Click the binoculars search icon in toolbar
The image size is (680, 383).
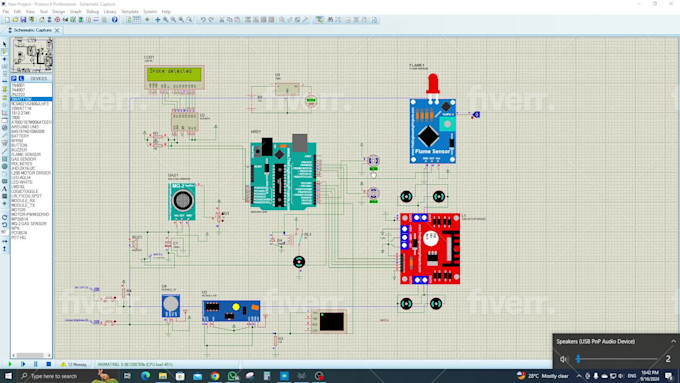[x=330, y=20]
